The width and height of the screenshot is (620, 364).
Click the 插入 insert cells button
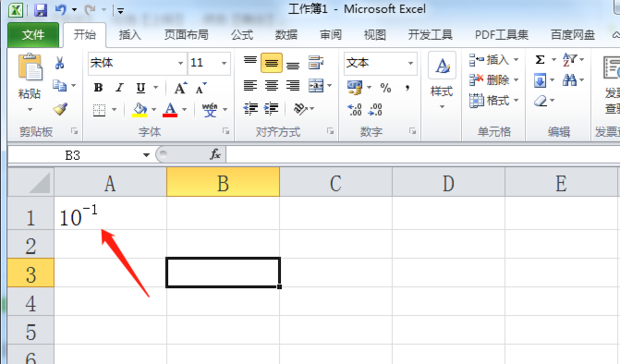pyautogui.click(x=493, y=60)
